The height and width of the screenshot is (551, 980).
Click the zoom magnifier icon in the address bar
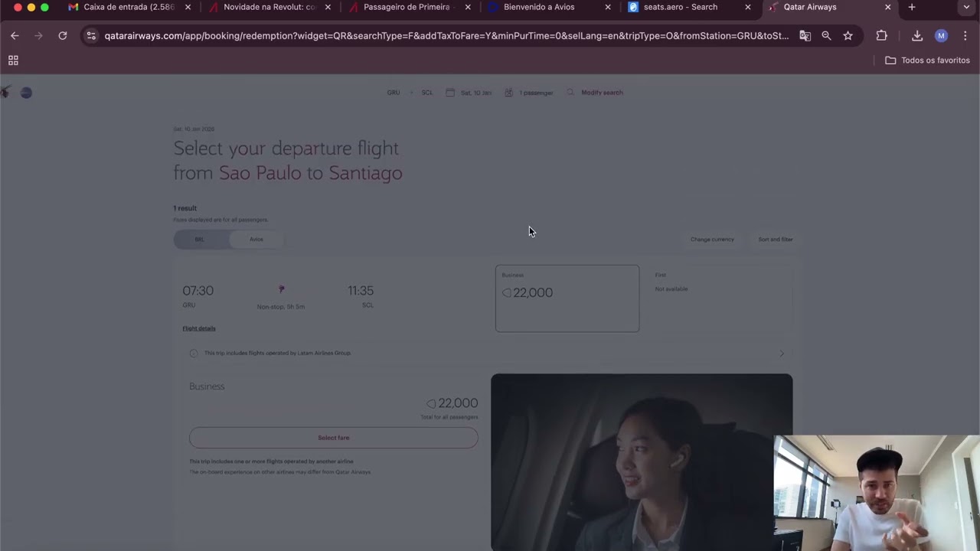point(826,36)
